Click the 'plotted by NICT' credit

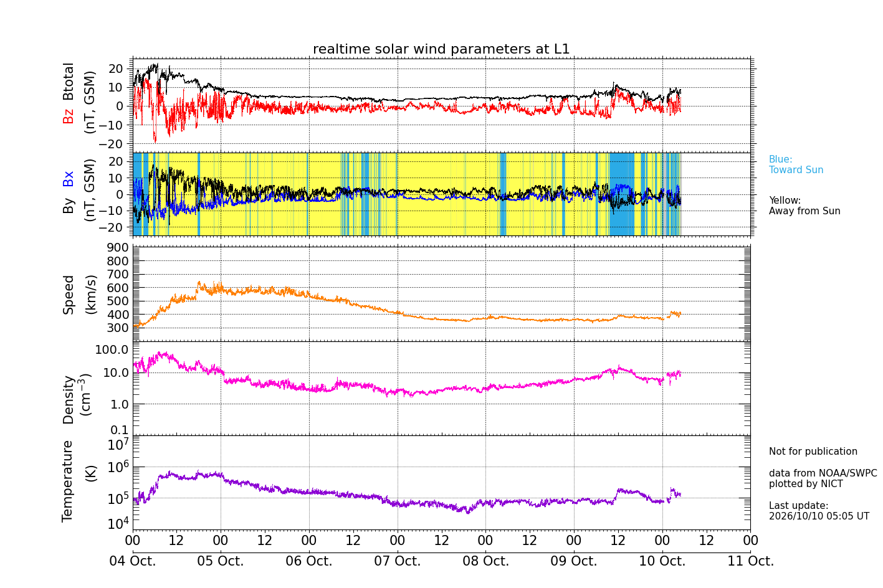coord(806,484)
